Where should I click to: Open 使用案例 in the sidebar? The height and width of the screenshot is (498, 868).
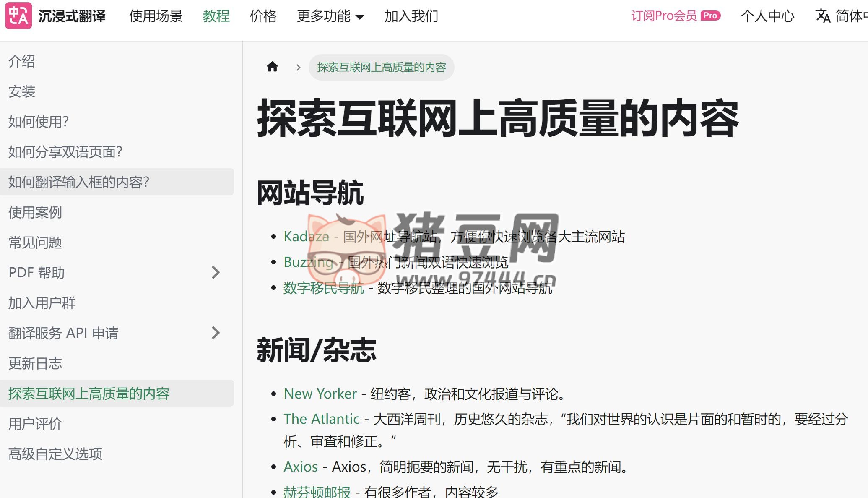coord(35,212)
